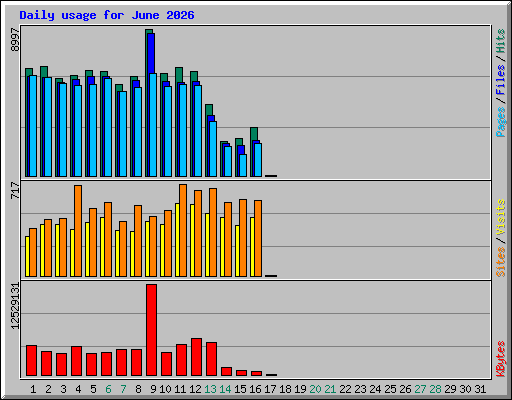Click the cyan Pages bar for day 16
The height and width of the screenshot is (400, 512).
pos(258,160)
